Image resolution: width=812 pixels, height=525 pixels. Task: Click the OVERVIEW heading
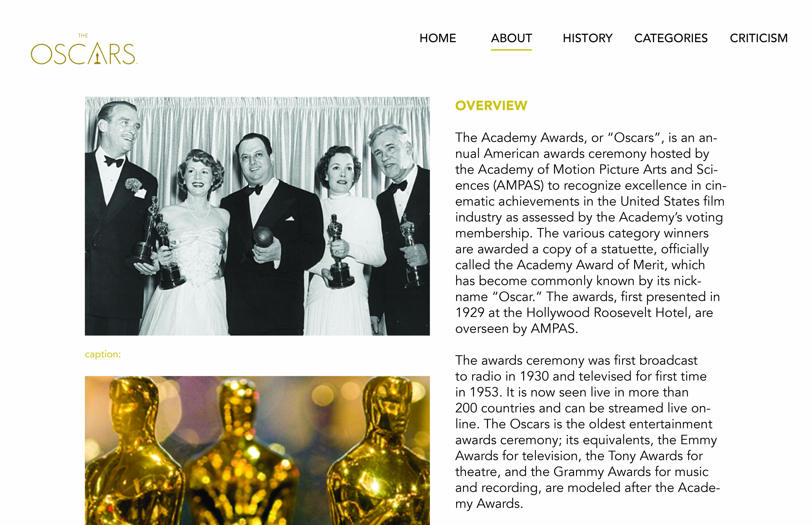[491, 106]
